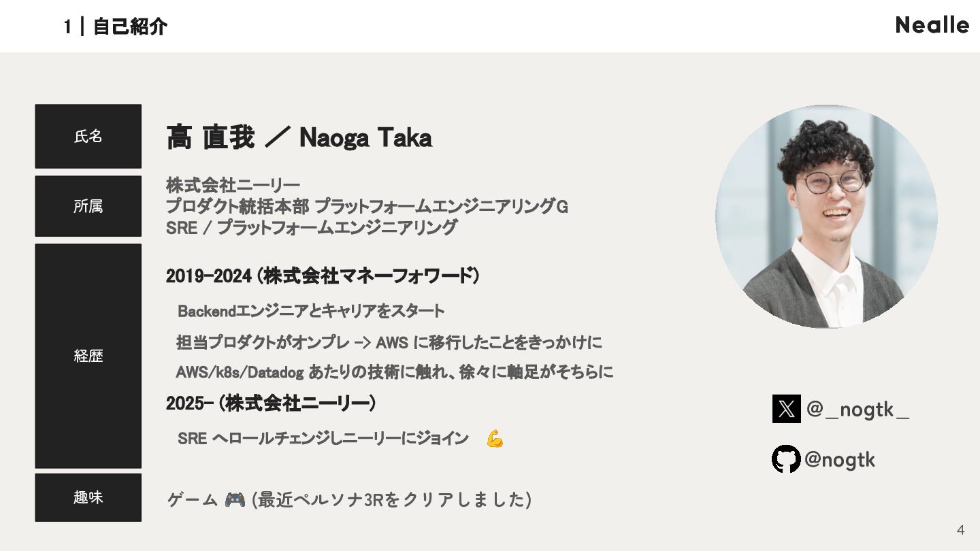This screenshot has height=551, width=980.
Task: Click the circular profile photo
Action: click(x=826, y=216)
